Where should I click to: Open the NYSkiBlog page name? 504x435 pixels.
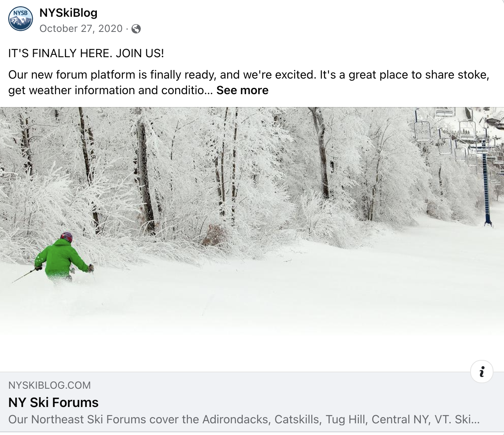68,13
